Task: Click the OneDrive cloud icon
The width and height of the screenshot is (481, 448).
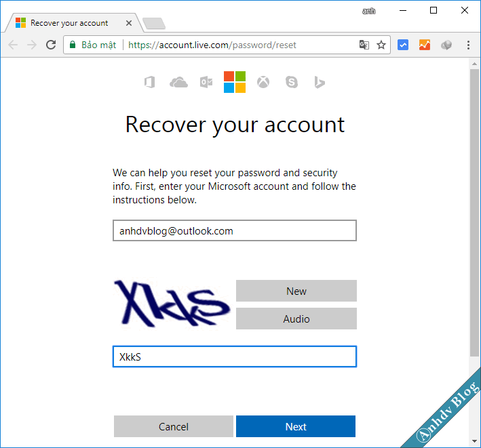Action: pyautogui.click(x=178, y=82)
